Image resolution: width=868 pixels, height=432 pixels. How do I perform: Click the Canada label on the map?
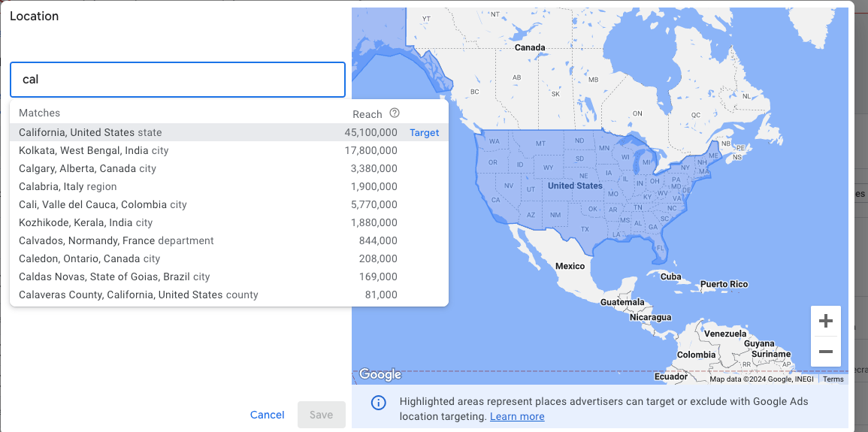[530, 47]
